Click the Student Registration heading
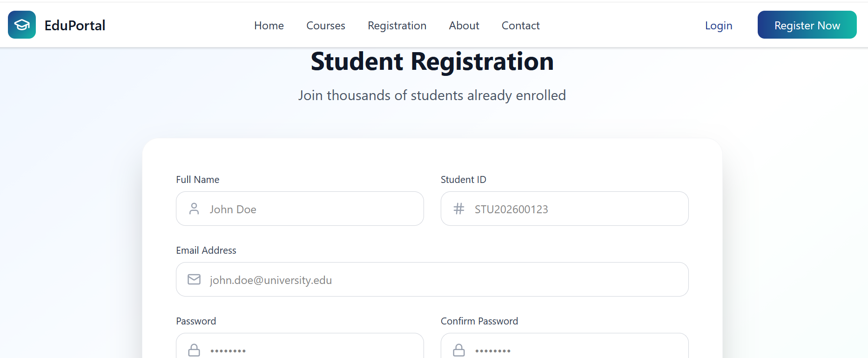 (432, 61)
